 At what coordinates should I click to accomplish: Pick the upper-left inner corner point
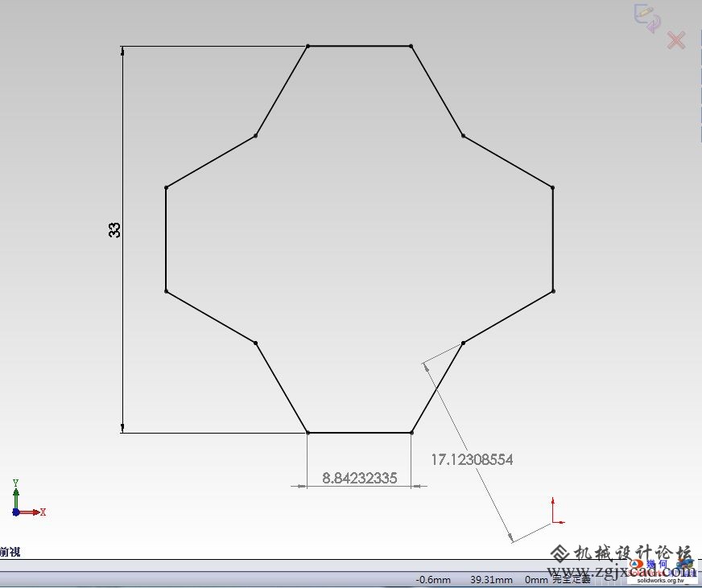coord(256,136)
